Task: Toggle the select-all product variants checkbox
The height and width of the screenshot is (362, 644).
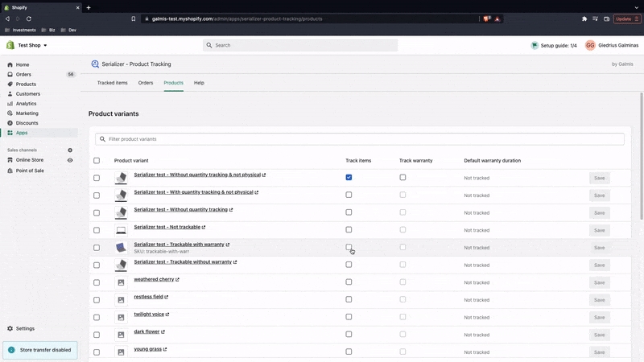Action: pyautogui.click(x=97, y=160)
